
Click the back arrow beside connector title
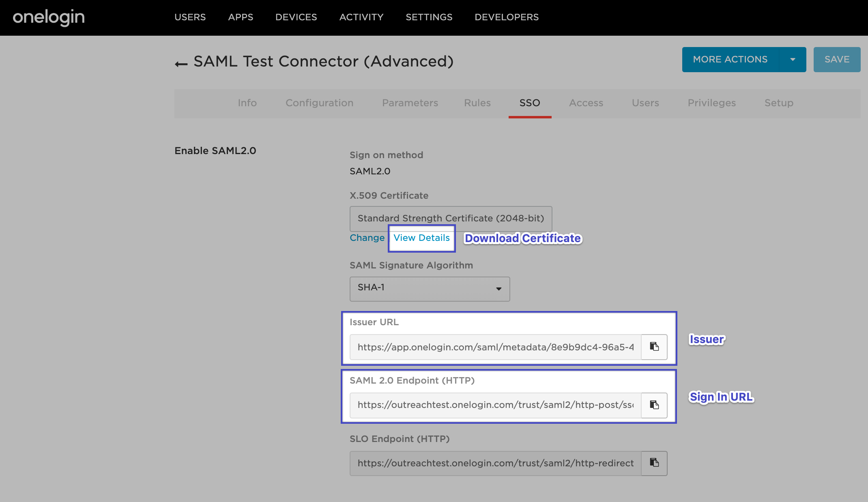[181, 64]
